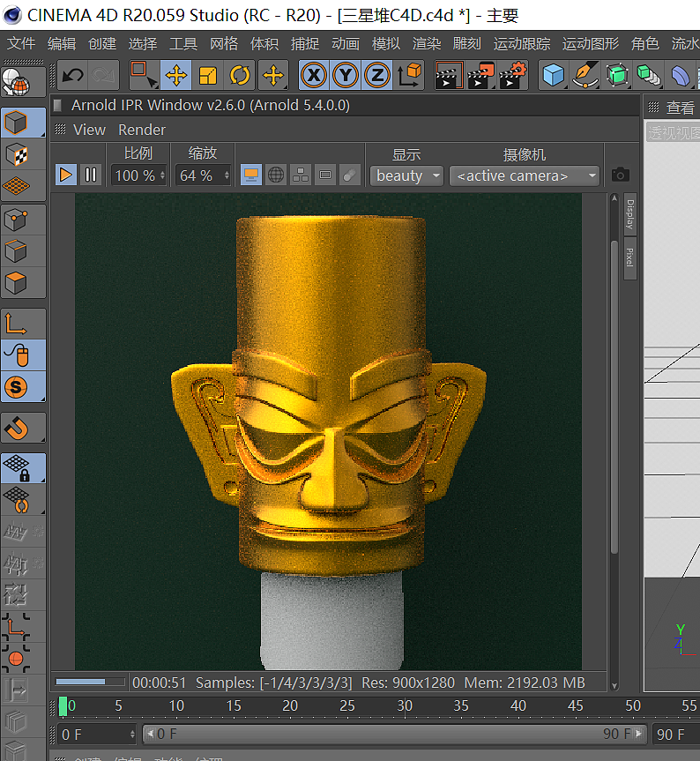Open the active camera dropdown

point(525,175)
